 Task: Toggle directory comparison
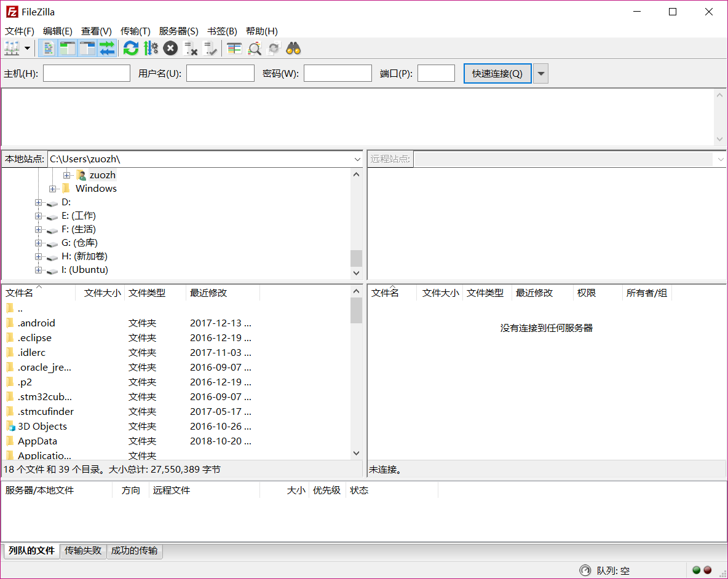pos(254,48)
